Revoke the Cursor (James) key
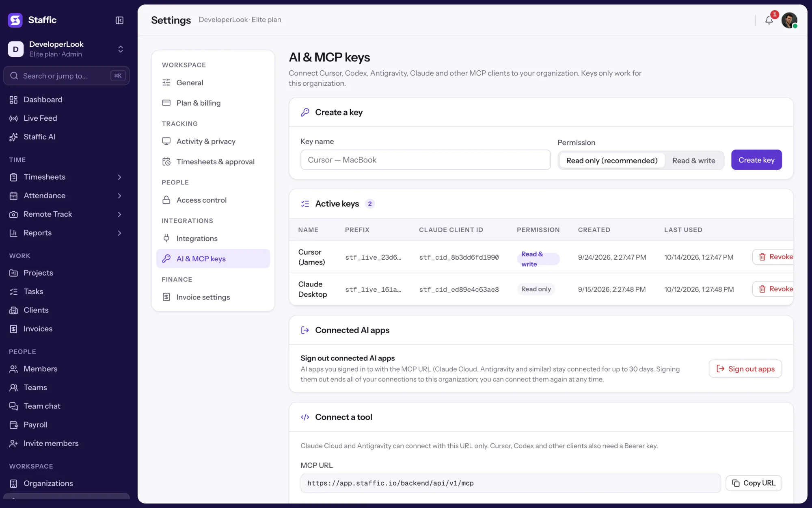The image size is (812, 508). point(773,257)
